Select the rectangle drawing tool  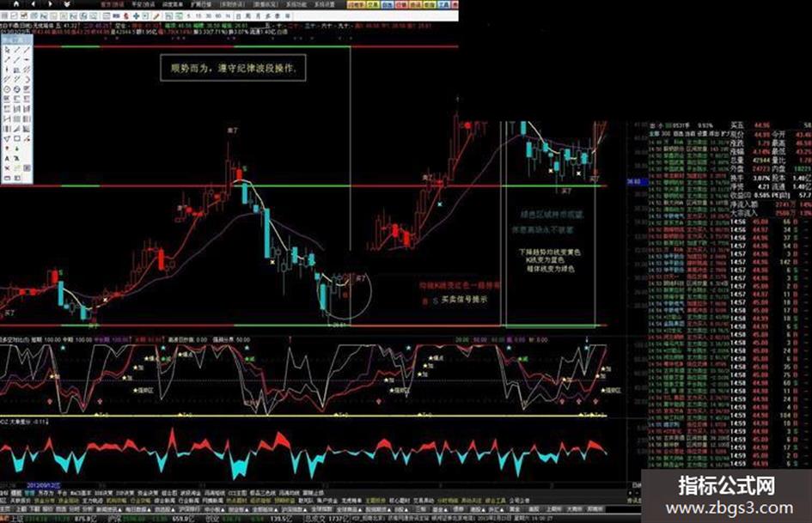17,137
